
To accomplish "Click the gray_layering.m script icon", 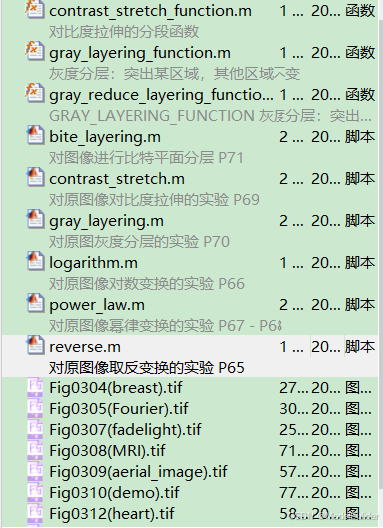I will click(35, 220).
